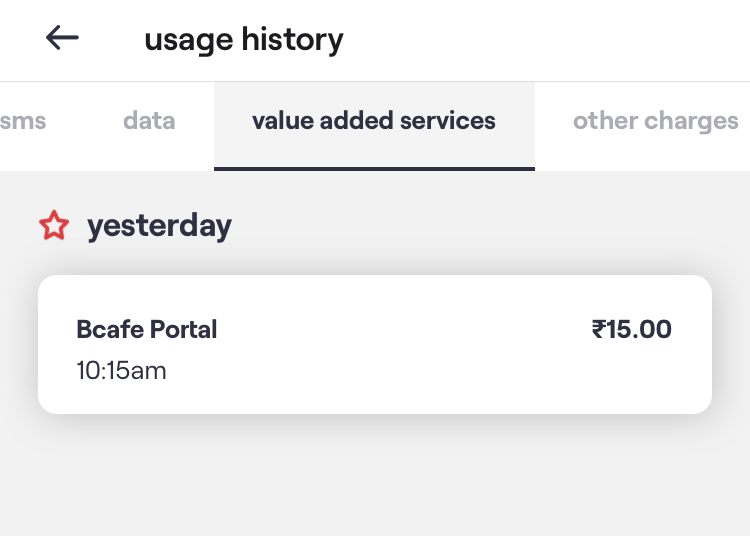Click empty space right of yesterday heading
Image resolution: width=750 pixels, height=536 pixels.
(480, 226)
